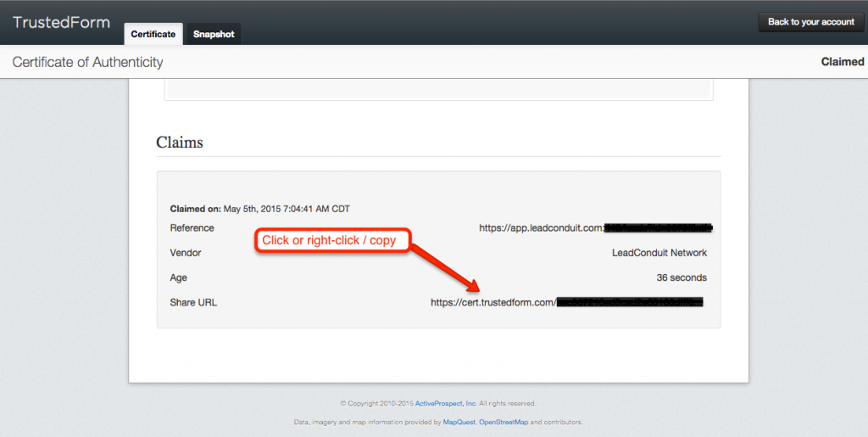
Task: Select the Reference row label
Action: 192,227
